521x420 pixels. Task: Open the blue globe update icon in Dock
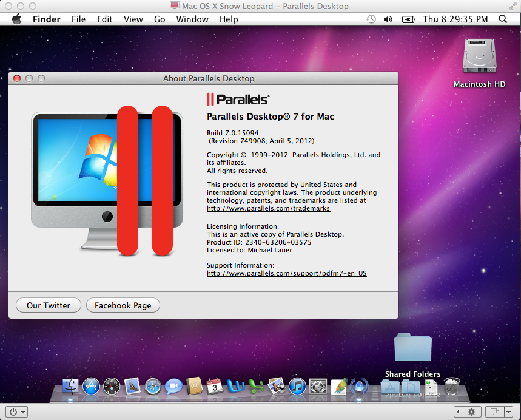click(359, 387)
